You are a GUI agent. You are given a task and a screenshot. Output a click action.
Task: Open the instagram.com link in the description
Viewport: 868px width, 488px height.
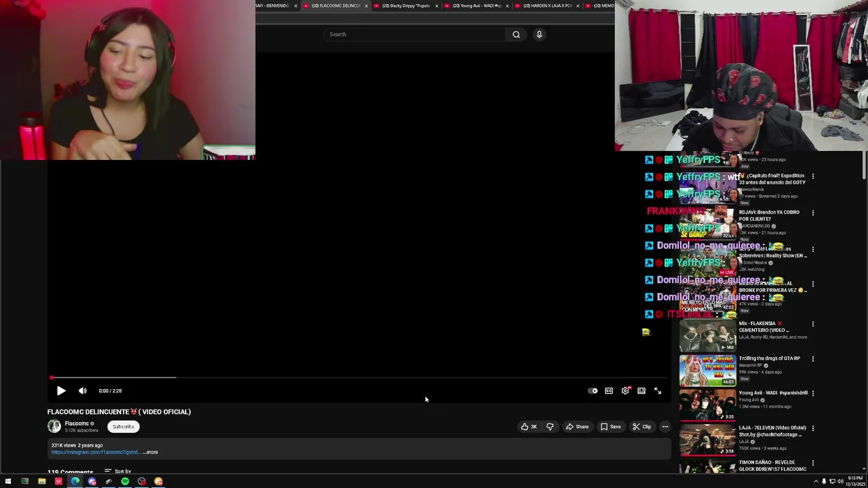(95, 452)
